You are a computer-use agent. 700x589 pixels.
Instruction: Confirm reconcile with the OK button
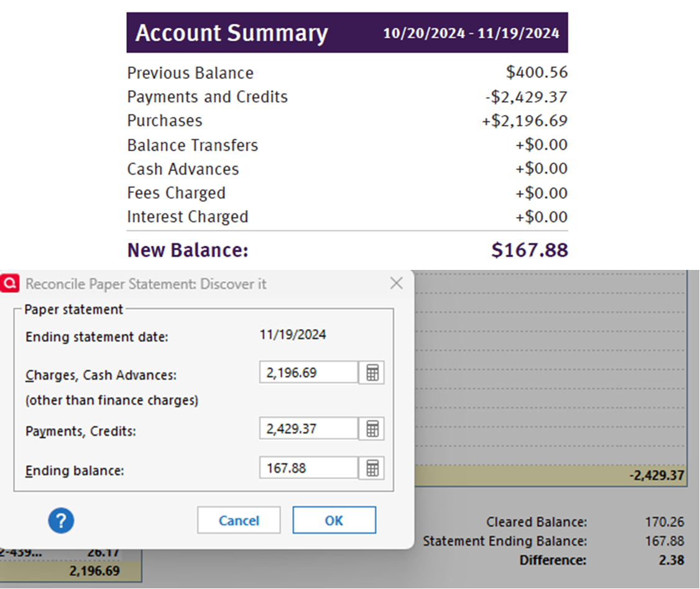[334, 520]
